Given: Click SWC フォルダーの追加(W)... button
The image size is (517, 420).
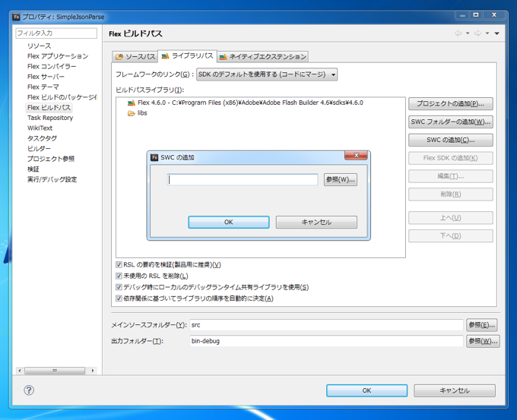Looking at the screenshot, I should tap(450, 122).
